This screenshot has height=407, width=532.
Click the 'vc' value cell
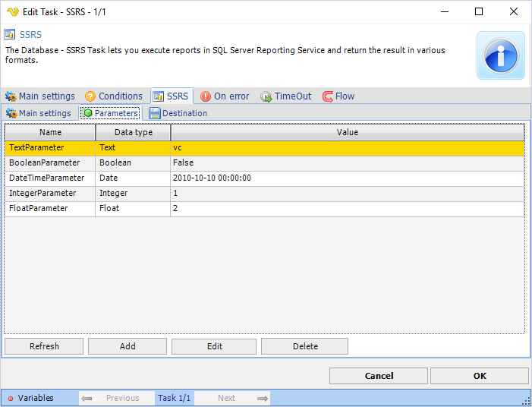pyautogui.click(x=348, y=148)
